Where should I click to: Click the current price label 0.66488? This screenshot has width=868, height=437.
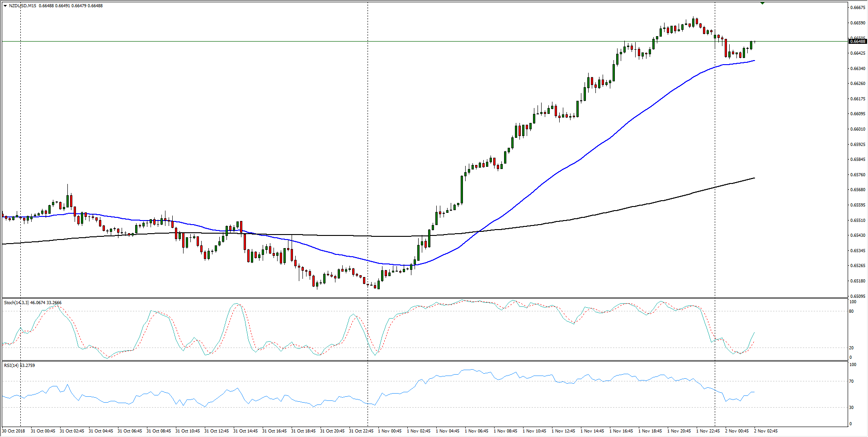pos(858,42)
